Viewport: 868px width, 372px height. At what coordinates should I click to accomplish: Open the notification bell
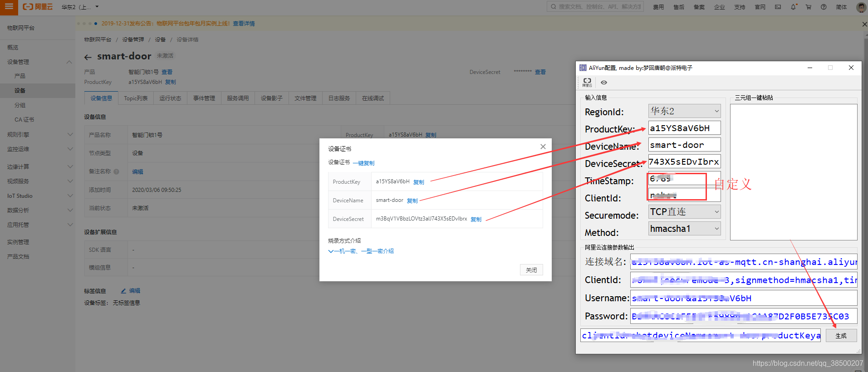[793, 7]
